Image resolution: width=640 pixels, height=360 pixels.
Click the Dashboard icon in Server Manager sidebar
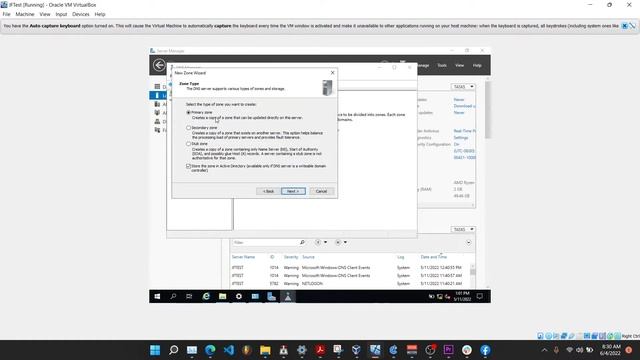(x=157, y=87)
